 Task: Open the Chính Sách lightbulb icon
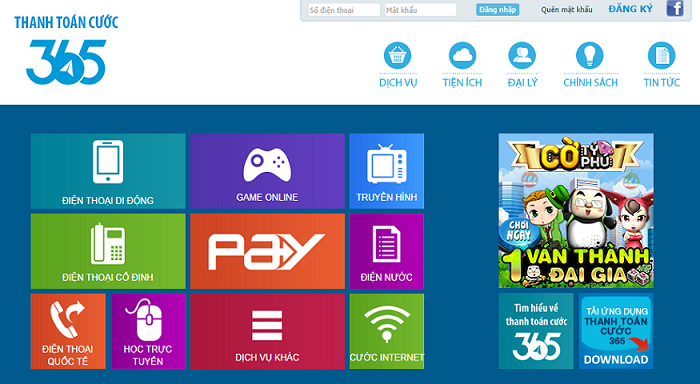click(590, 56)
